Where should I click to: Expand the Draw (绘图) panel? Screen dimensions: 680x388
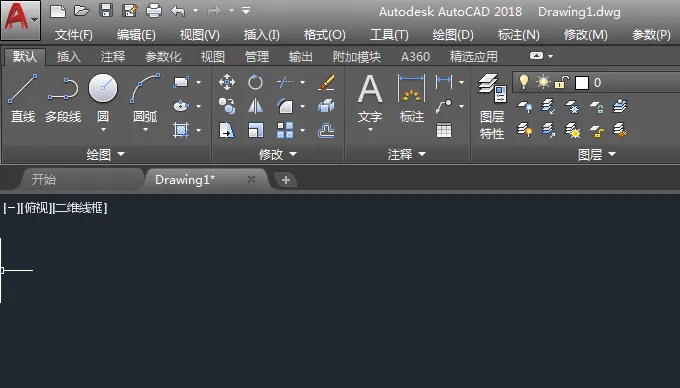pyautogui.click(x=105, y=154)
